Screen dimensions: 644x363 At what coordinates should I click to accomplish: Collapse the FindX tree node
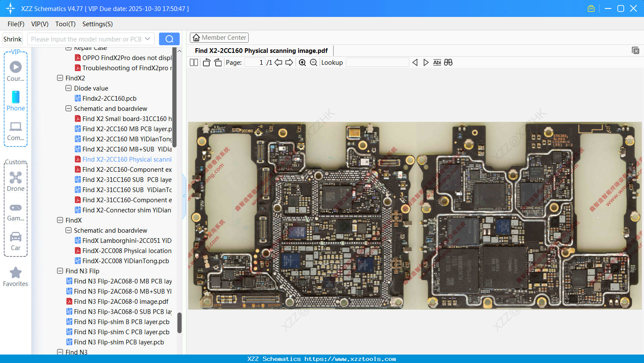coord(60,220)
